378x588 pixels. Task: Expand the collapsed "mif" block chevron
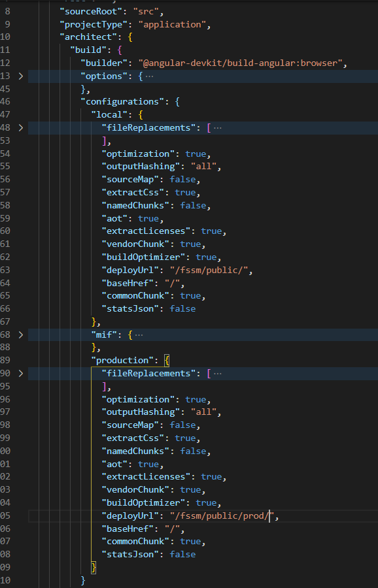pyautogui.click(x=21, y=335)
